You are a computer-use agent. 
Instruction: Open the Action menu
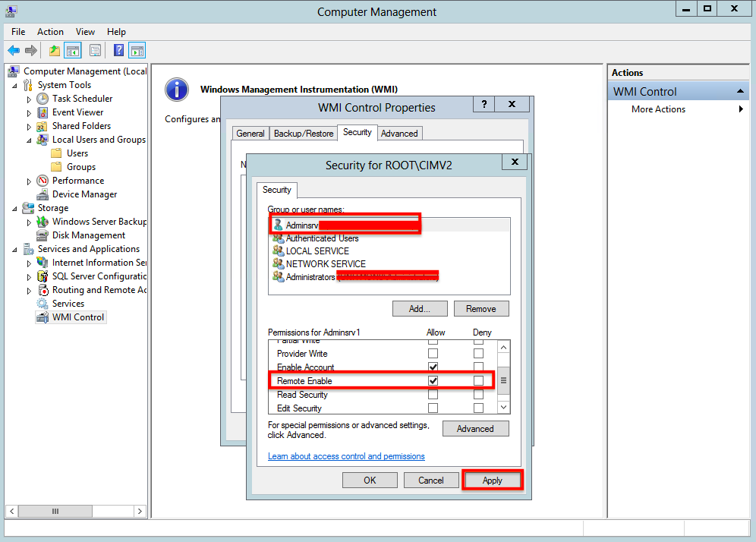point(50,32)
